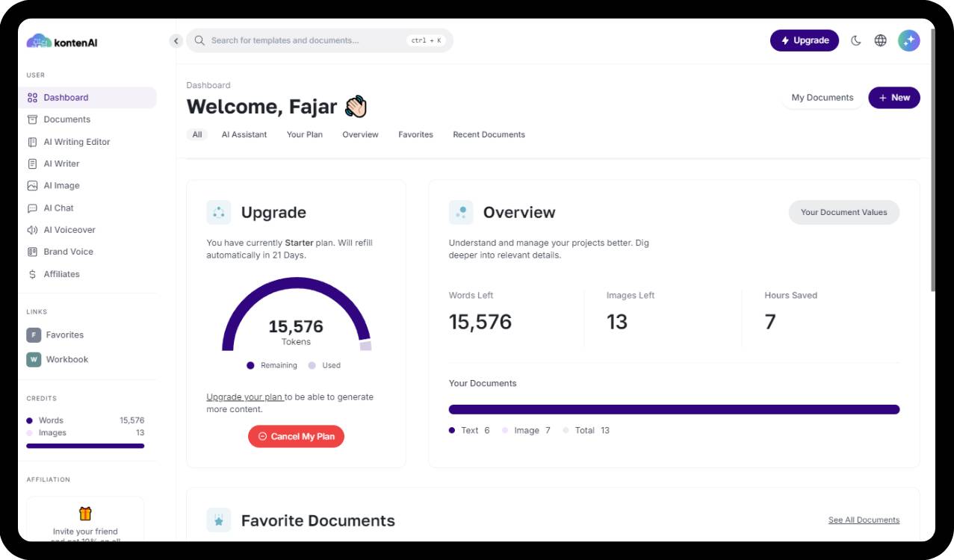Click the gift icon in affiliation card

[x=85, y=514]
